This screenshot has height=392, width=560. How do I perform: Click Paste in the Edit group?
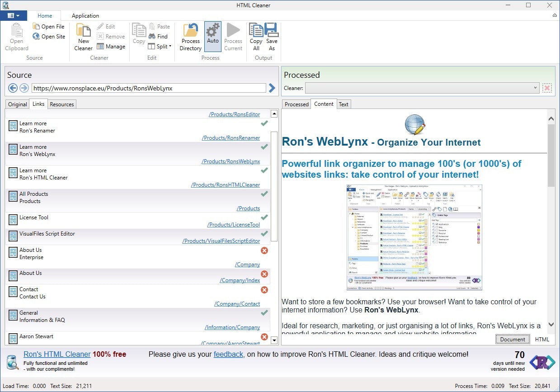(x=159, y=27)
